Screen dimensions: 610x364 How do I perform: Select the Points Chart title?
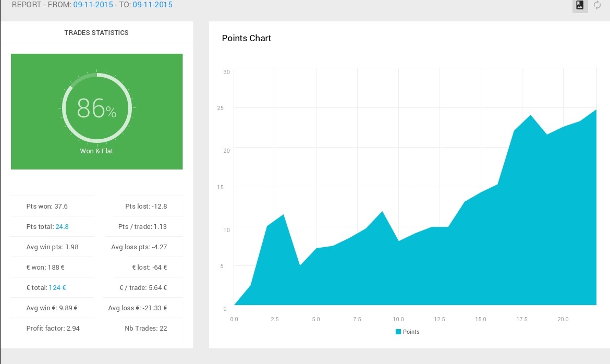[x=246, y=38]
